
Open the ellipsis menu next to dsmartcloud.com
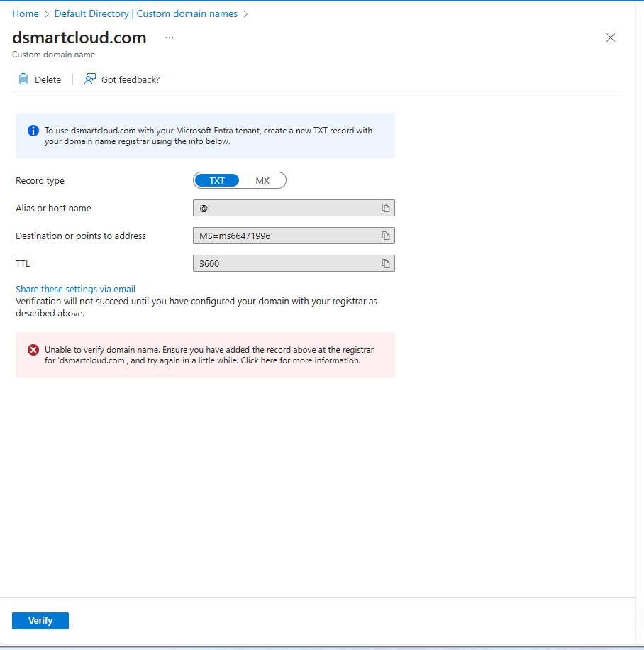point(168,38)
